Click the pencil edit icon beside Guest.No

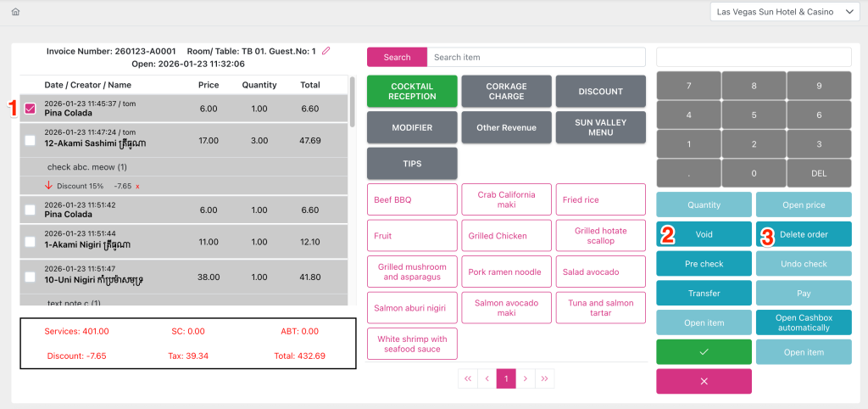326,51
